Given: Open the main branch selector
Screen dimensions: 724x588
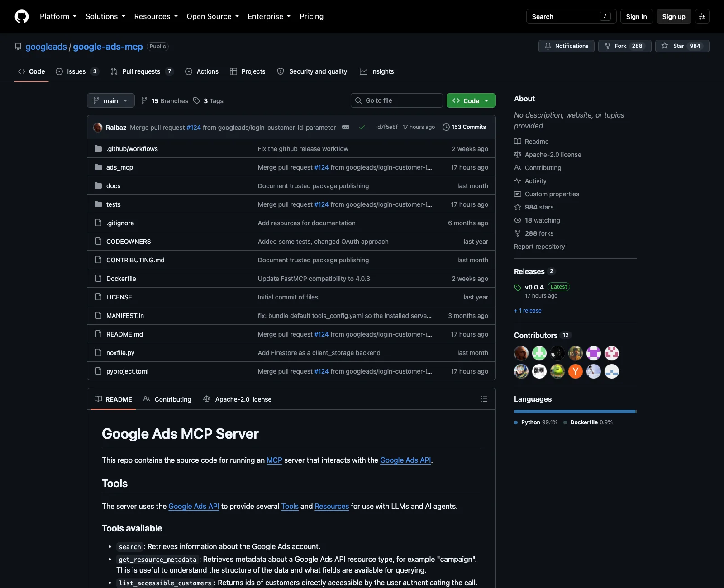Looking at the screenshot, I should 111,100.
